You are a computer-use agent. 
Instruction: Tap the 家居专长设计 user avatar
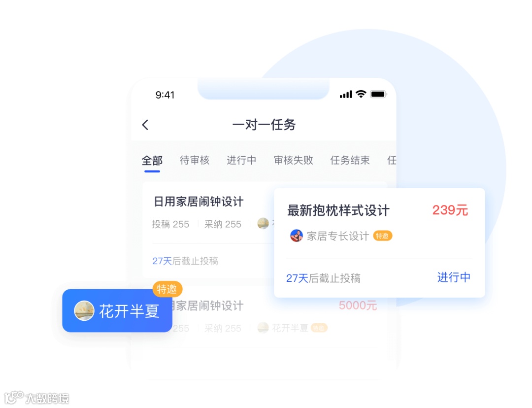tap(296, 236)
